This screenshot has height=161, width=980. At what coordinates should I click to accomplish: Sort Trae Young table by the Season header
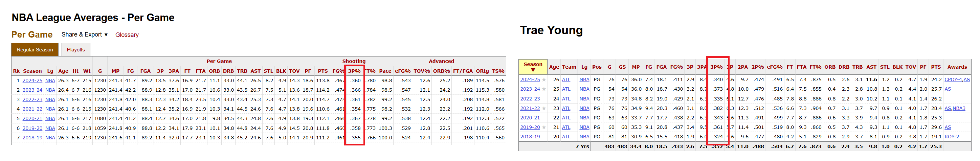(533, 67)
